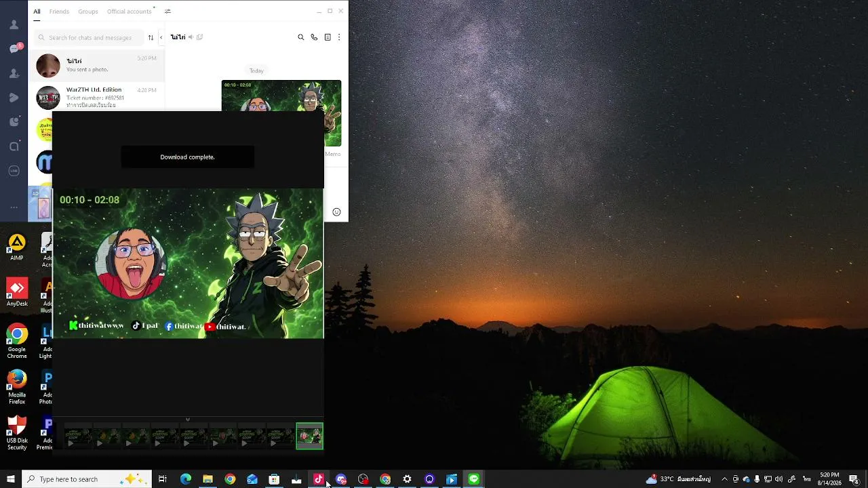The width and height of the screenshot is (868, 488).
Task: Open the WarZTH Ltd. Edition chat
Action: [x=97, y=97]
